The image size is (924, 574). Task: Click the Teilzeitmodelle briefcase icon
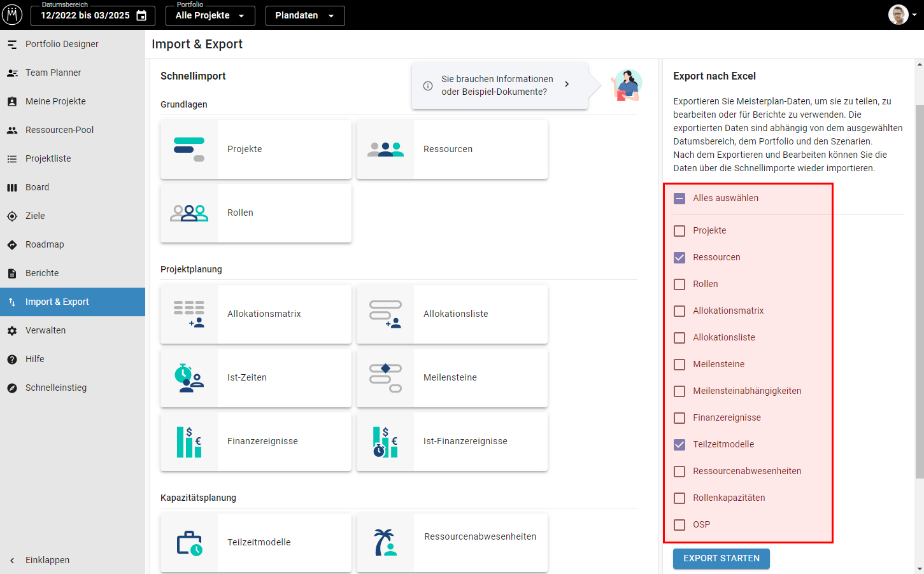pyautogui.click(x=189, y=543)
